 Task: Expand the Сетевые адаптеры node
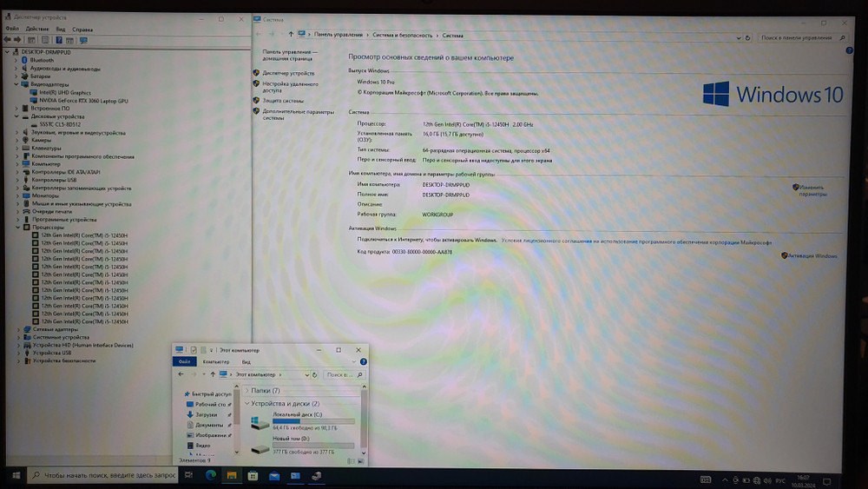point(18,329)
